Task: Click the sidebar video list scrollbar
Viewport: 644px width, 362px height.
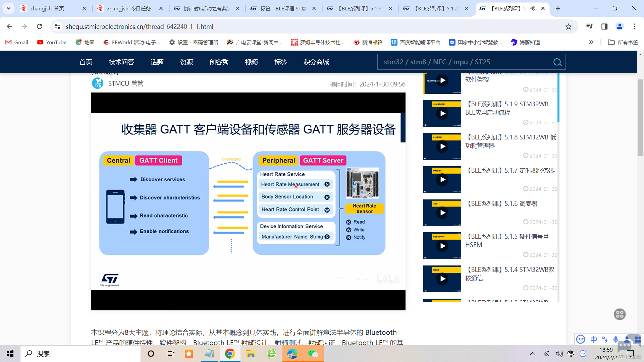Action: pyautogui.click(x=558, y=97)
